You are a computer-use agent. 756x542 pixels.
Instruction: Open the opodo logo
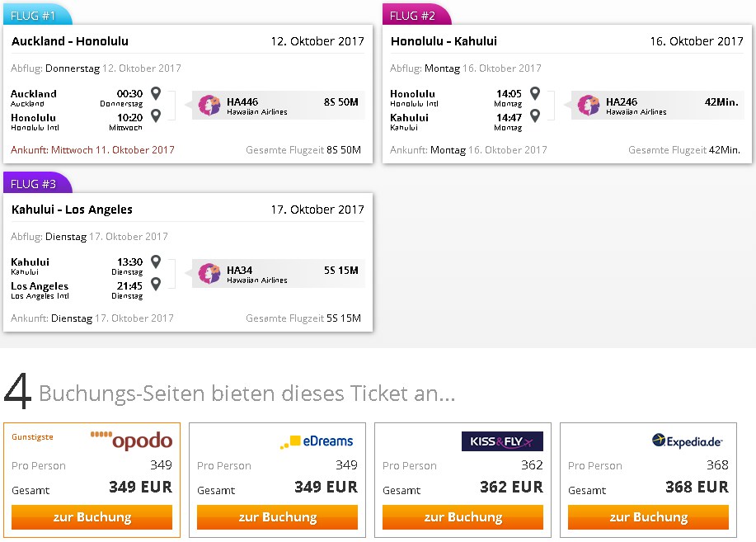[x=132, y=441]
